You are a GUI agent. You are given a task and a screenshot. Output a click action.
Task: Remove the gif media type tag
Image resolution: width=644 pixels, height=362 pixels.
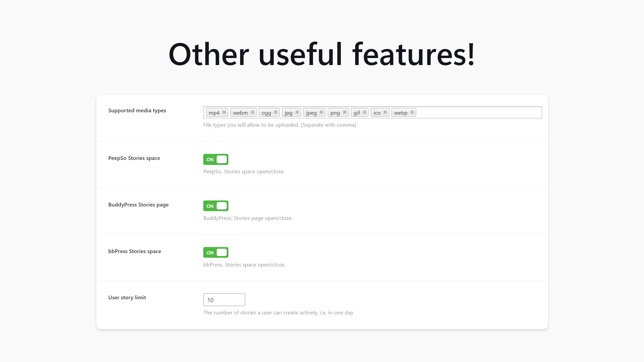(x=365, y=112)
